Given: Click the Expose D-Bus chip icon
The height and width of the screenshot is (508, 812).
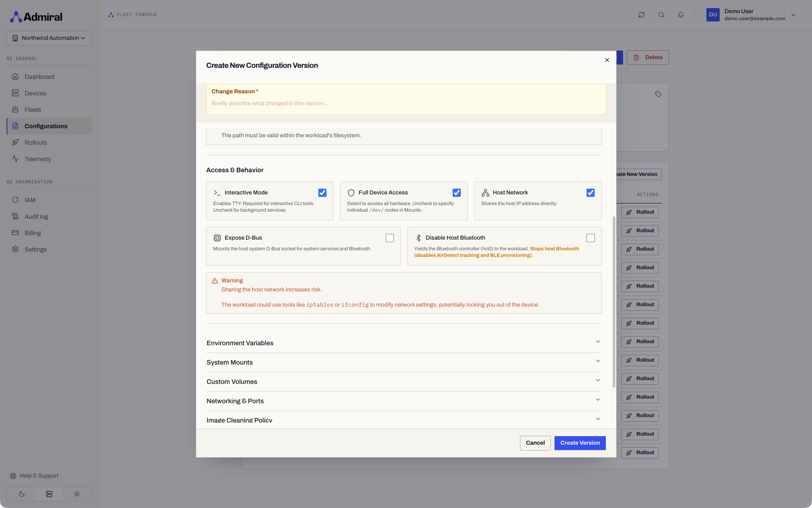Looking at the screenshot, I should pyautogui.click(x=217, y=238).
